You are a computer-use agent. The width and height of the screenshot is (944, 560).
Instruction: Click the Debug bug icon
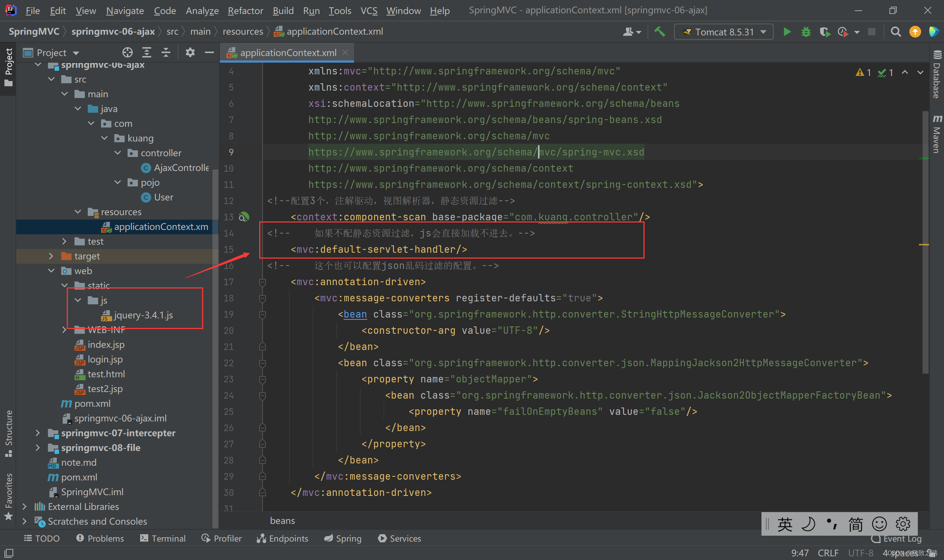(806, 32)
